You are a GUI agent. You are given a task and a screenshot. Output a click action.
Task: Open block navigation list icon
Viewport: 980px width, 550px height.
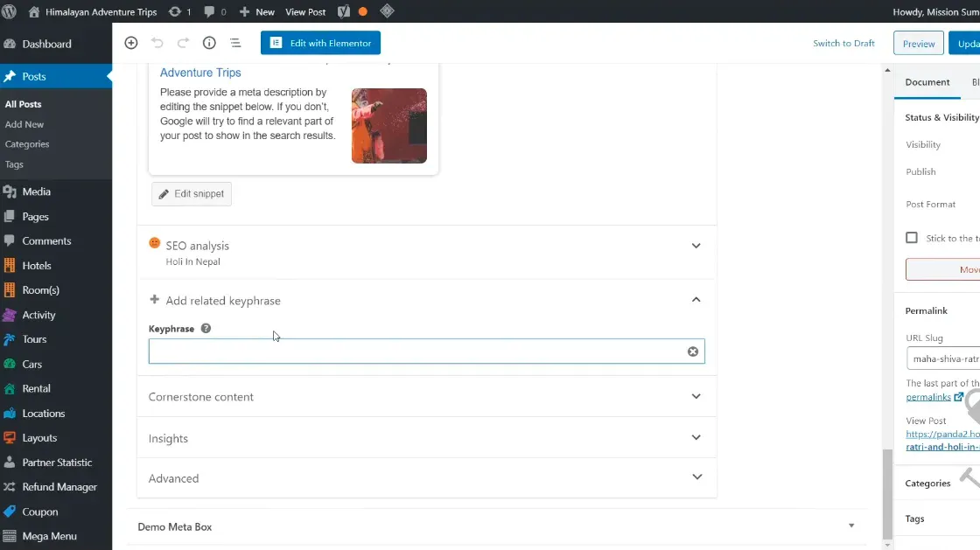(x=235, y=43)
